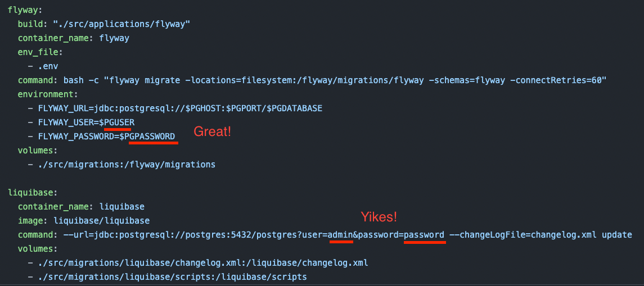
Task: Click the flyway container_name value
Action: [114, 39]
